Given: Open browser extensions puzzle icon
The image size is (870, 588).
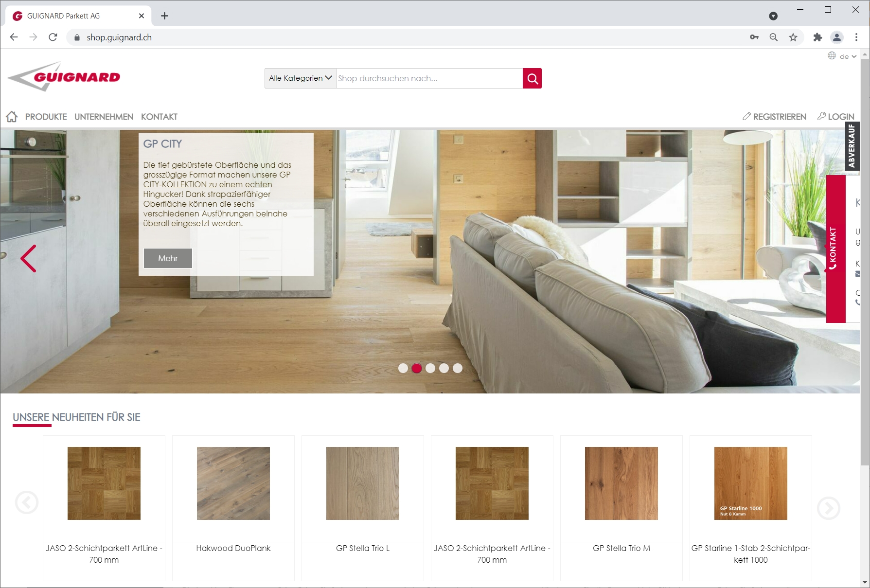Looking at the screenshot, I should [817, 37].
